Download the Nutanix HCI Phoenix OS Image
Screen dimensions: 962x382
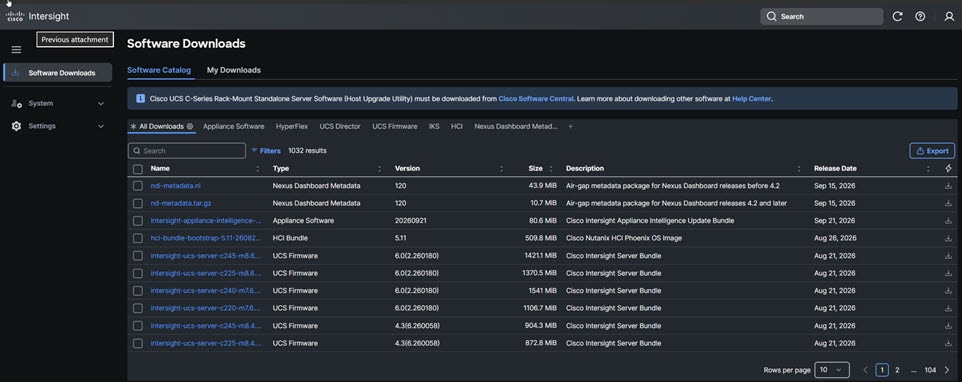(949, 238)
